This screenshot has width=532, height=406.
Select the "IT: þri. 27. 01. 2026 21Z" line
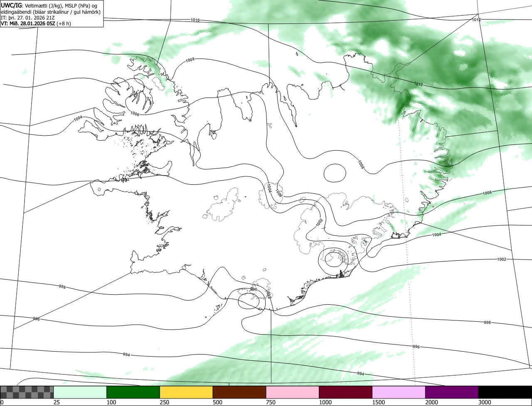(28, 17)
